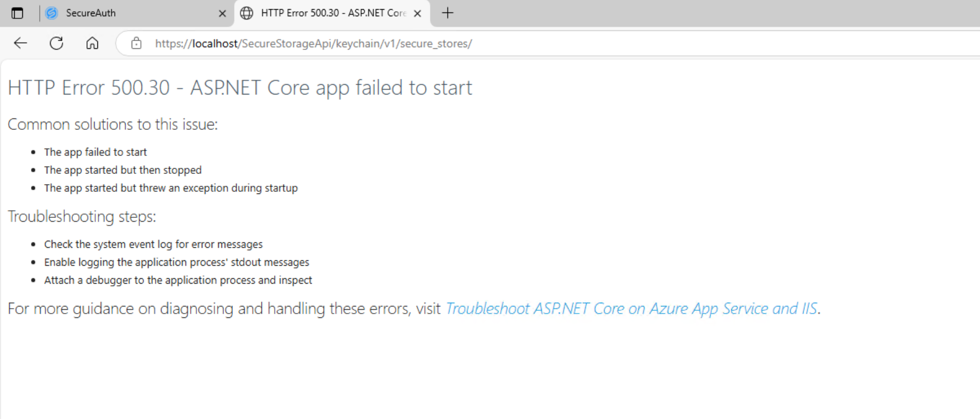Click the Common solutions to this issue heading
The image size is (980, 419).
(x=113, y=124)
